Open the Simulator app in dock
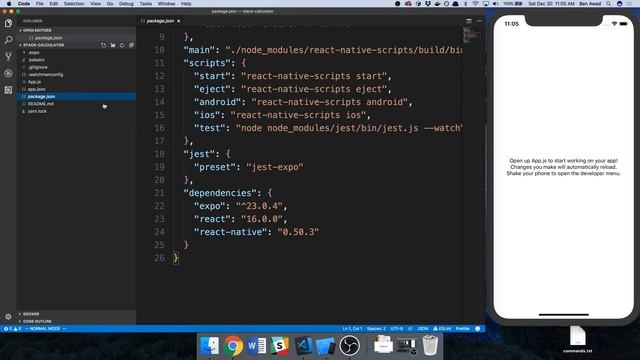 326,346
